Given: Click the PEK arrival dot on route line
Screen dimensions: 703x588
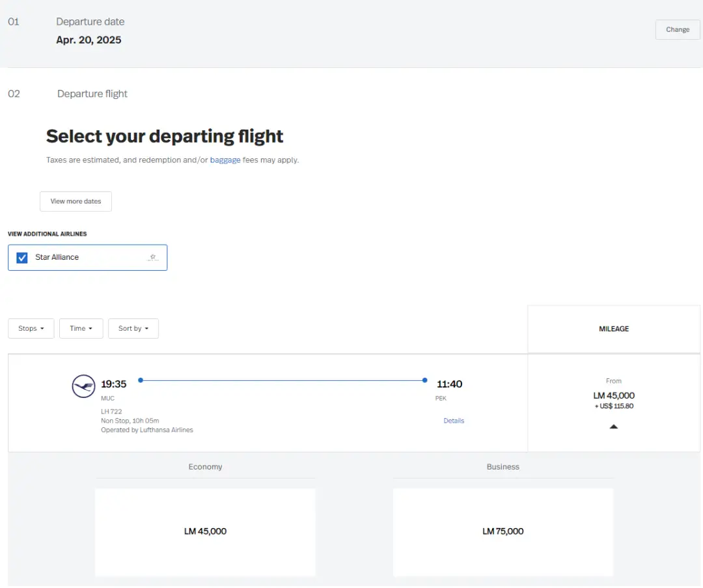Looking at the screenshot, I should pos(424,380).
